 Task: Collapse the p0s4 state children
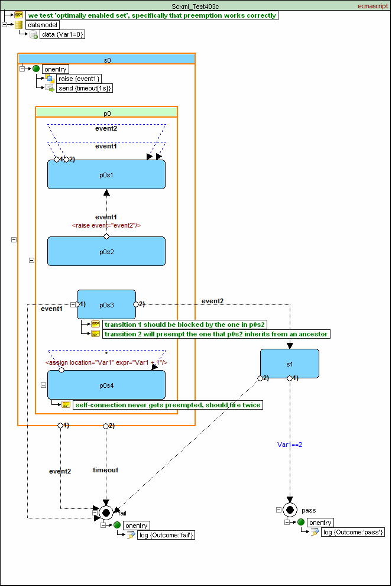(x=43, y=385)
